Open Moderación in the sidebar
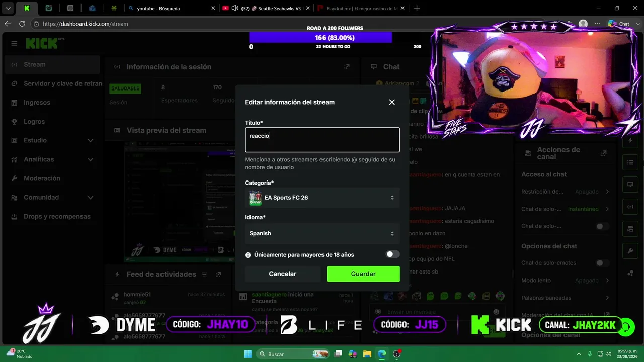 click(x=52, y=178)
